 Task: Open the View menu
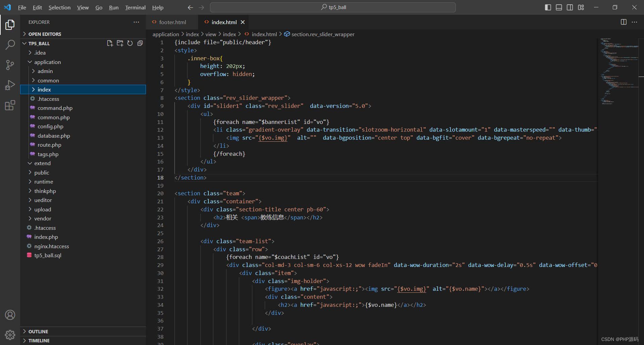pyautogui.click(x=83, y=7)
